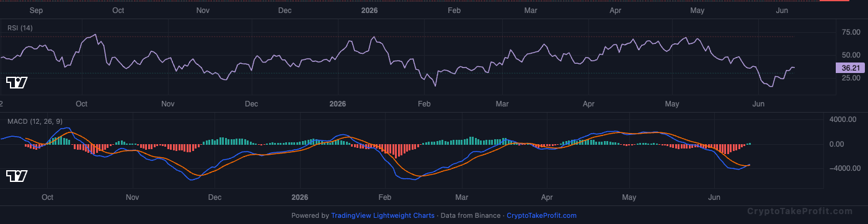
Task: Open the TradingView Lightweight Charts link
Action: 383,216
